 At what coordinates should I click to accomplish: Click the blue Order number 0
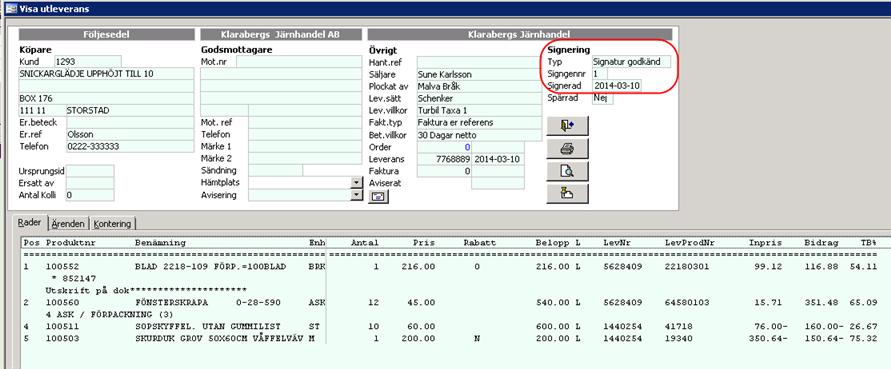(444, 147)
